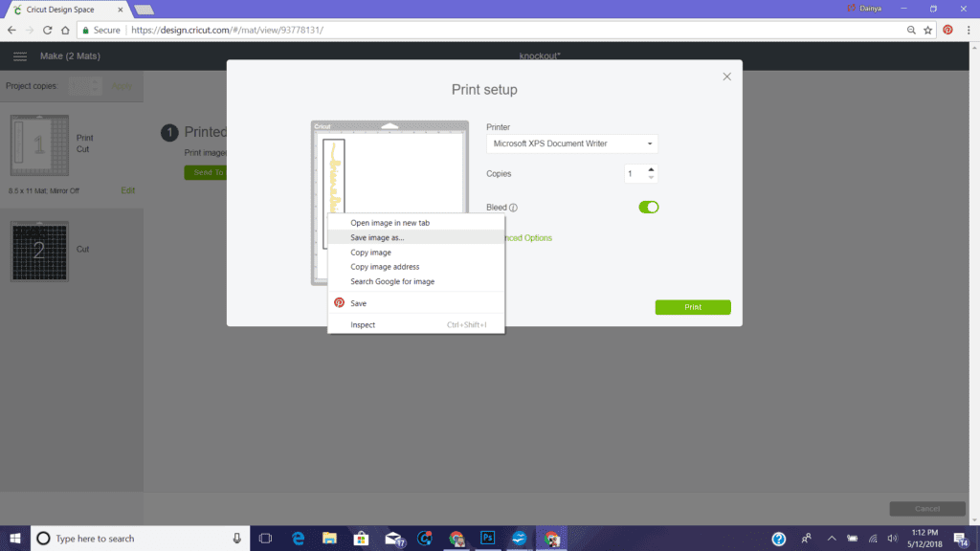Open the Printer dropdown
This screenshot has height=551, width=980.
coord(572,143)
